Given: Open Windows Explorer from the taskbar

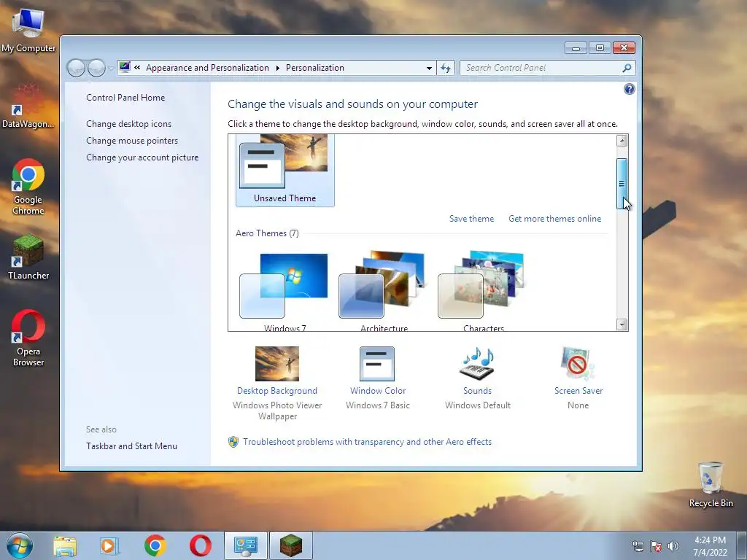Looking at the screenshot, I should pyautogui.click(x=65, y=545).
